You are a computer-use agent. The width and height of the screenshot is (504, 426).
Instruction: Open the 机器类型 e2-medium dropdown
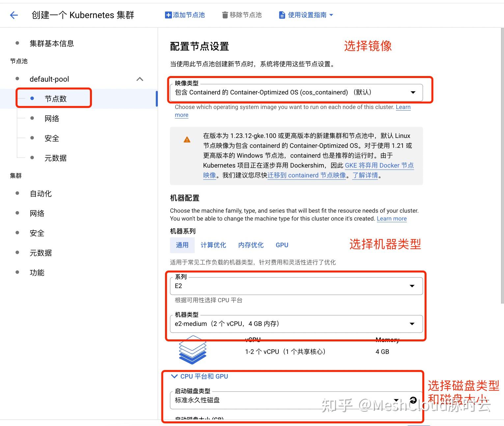pyautogui.click(x=412, y=324)
